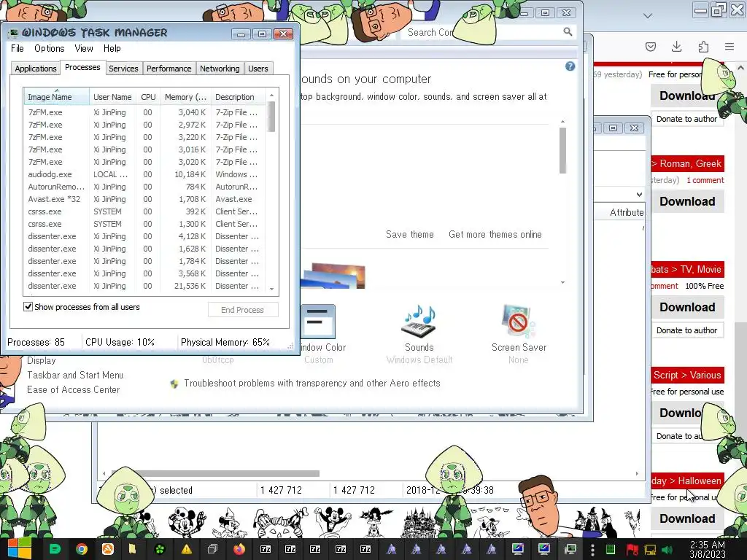This screenshot has width=747, height=560.
Task: Open the 7-Zip window dropdown chevron
Action: click(639, 194)
